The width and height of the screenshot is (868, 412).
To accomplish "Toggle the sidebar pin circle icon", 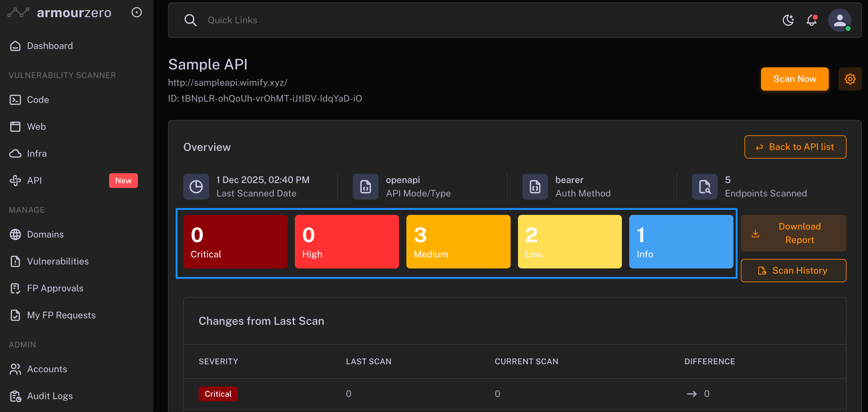I will [136, 13].
